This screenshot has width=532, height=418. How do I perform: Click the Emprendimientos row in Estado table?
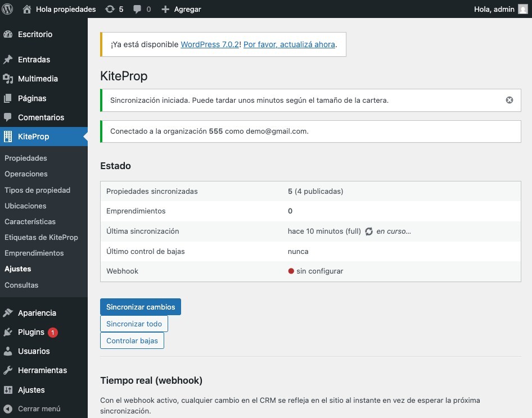click(x=310, y=211)
